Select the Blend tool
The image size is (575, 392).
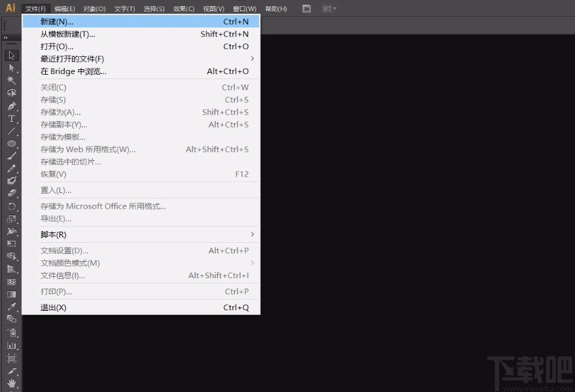(11, 319)
